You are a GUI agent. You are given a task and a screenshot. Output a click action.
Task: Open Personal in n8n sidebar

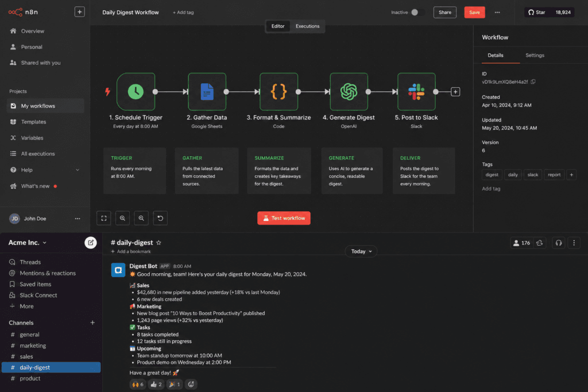coord(32,47)
